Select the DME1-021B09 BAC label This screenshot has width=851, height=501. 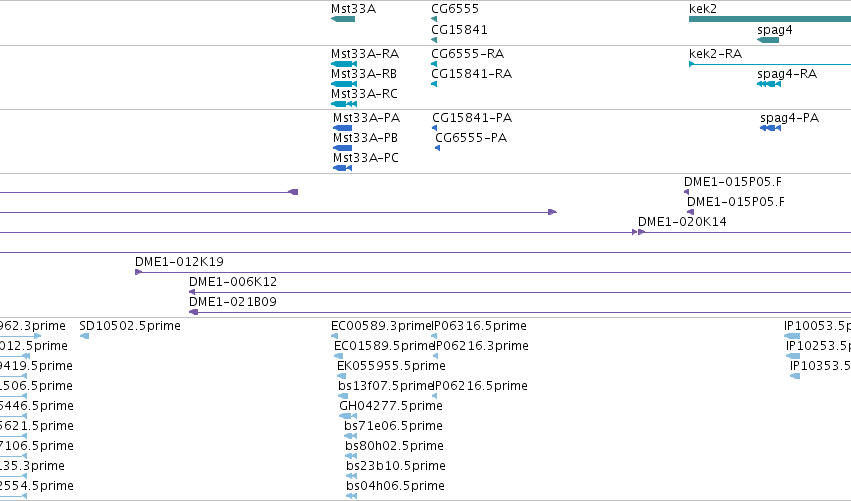coord(232,302)
